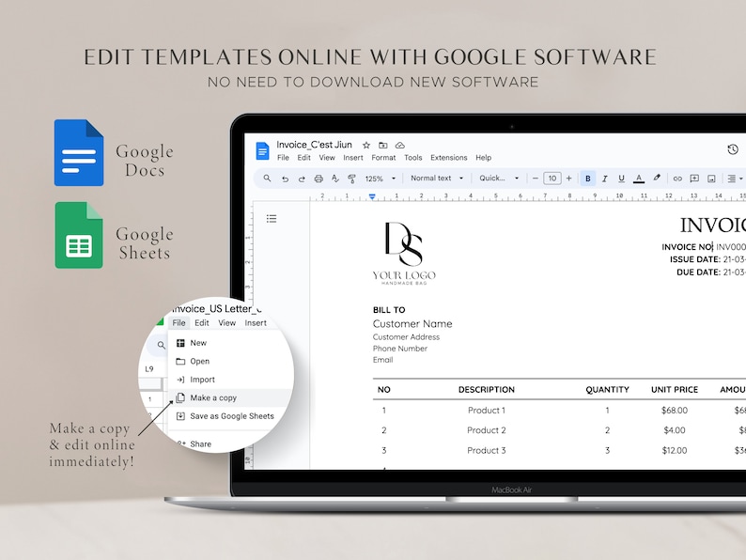
Task: Click the $68.00 unit price cell
Action: (675, 410)
